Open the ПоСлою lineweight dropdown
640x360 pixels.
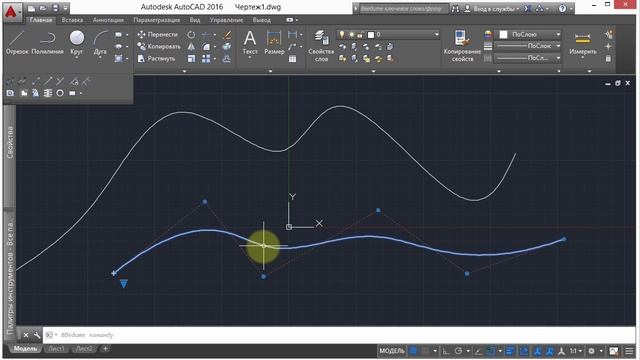click(x=558, y=46)
